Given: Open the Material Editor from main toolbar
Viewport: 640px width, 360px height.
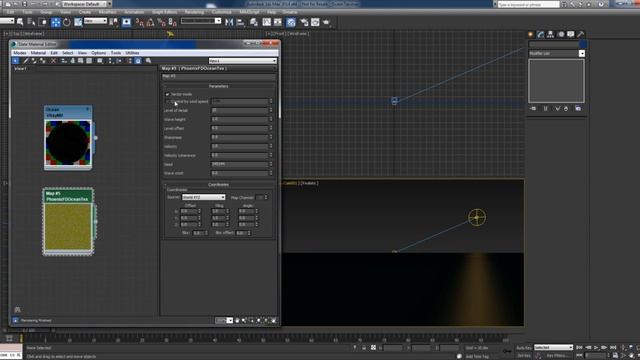Looking at the screenshot, I should [291, 22].
